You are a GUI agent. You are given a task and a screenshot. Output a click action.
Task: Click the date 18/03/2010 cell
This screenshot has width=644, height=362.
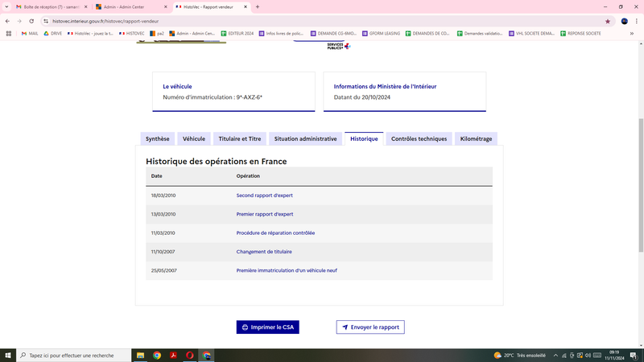[163, 195]
